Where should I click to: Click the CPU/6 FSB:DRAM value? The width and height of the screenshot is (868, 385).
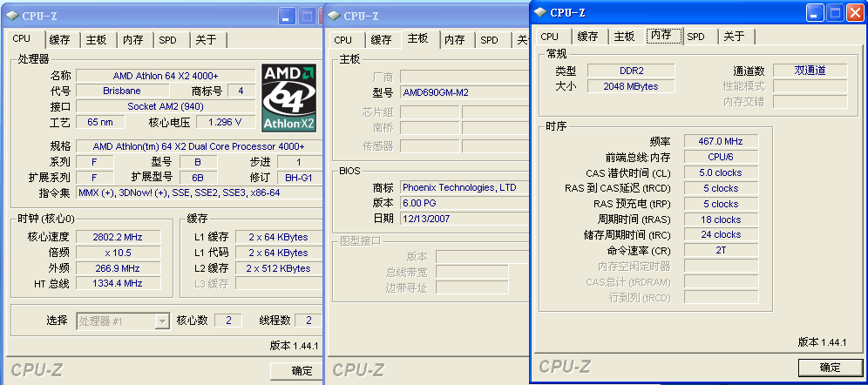(x=721, y=157)
